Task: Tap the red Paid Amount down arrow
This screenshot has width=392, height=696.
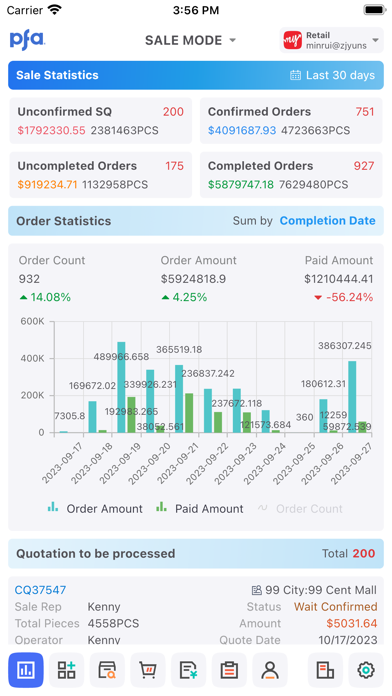Action: [x=317, y=298]
